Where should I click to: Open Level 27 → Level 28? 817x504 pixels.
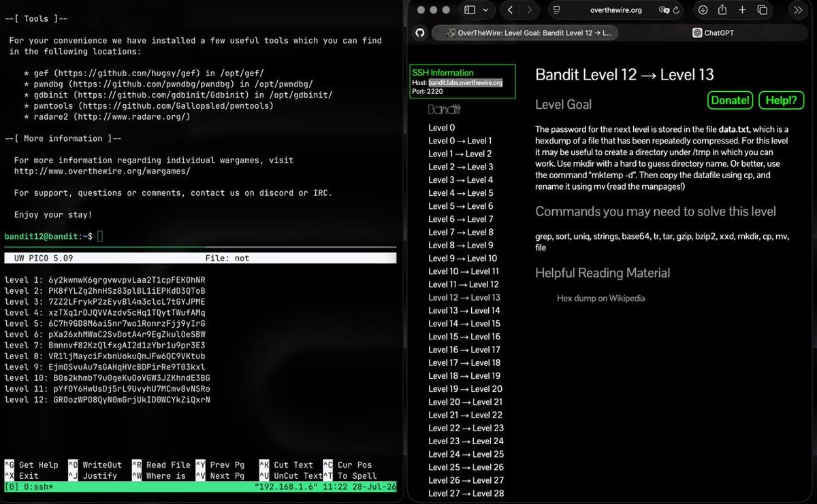point(466,493)
